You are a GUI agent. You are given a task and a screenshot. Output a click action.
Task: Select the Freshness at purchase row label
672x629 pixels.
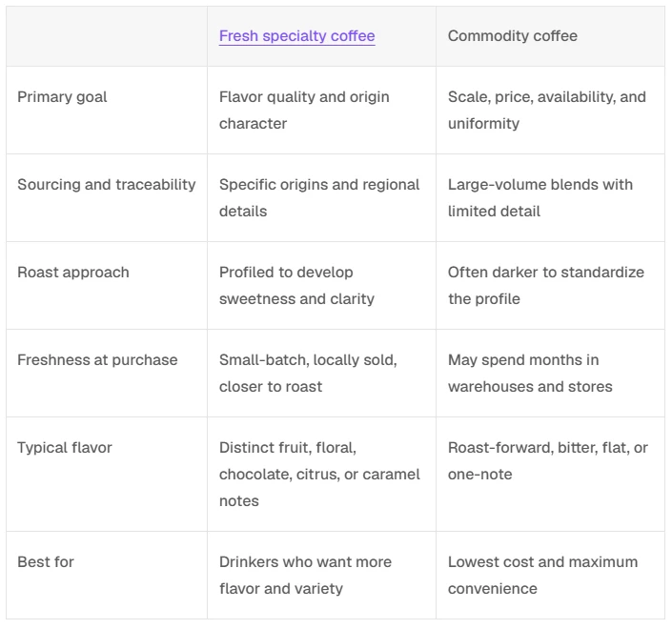(x=97, y=360)
